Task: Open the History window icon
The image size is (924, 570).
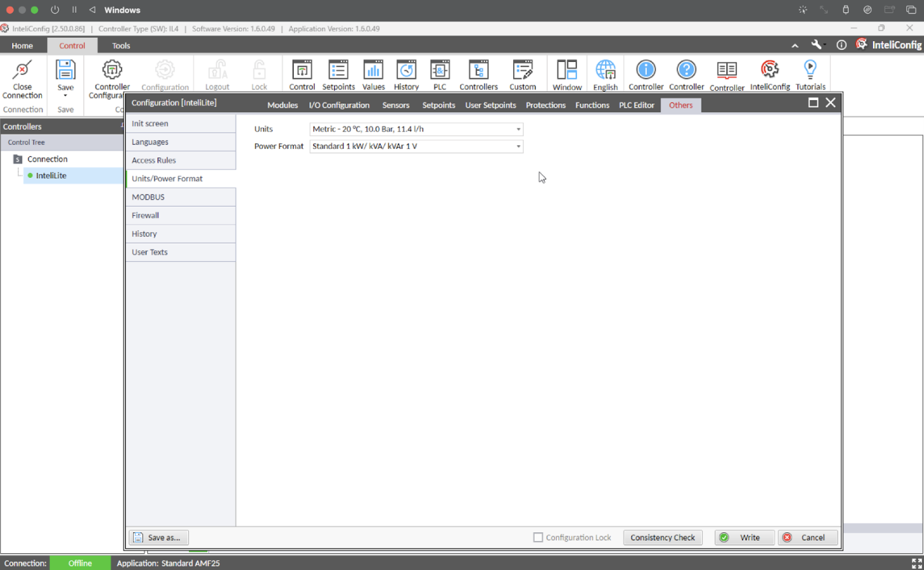Action: (406, 70)
